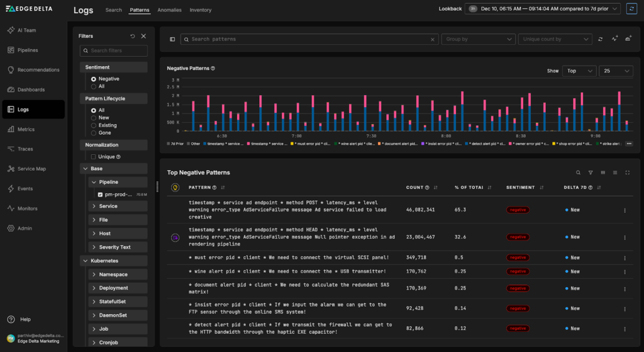The image size is (644, 352).
Task: Click the 7d Prior legend color swatch
Action: pos(169,144)
